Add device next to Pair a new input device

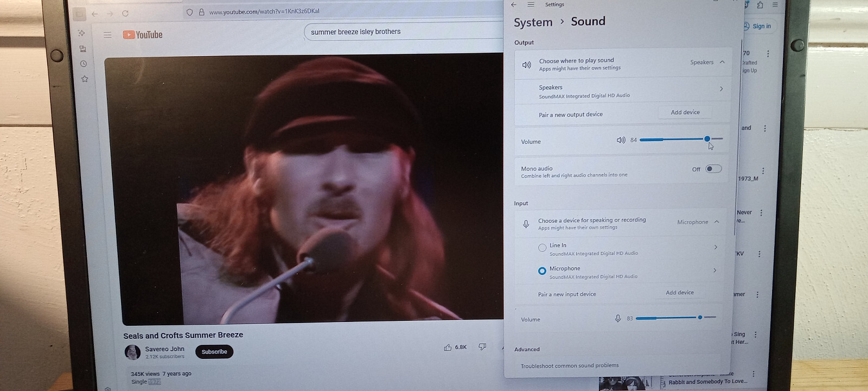[x=680, y=293]
